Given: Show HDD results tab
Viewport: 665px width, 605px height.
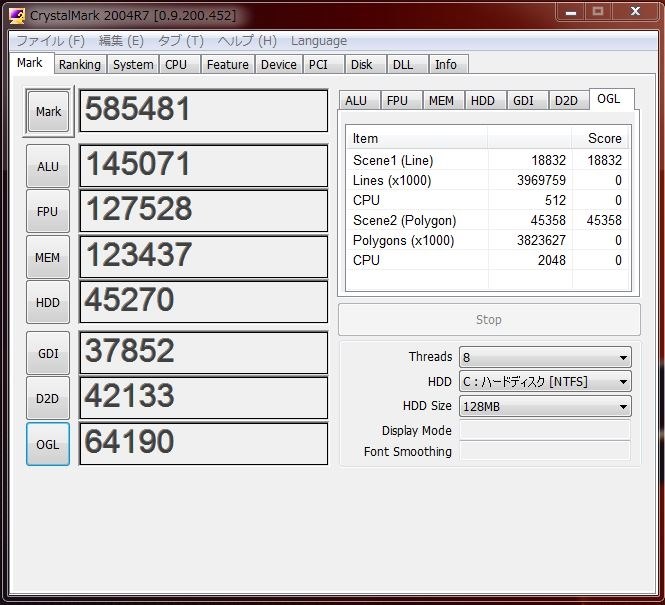Looking at the screenshot, I should point(485,100).
